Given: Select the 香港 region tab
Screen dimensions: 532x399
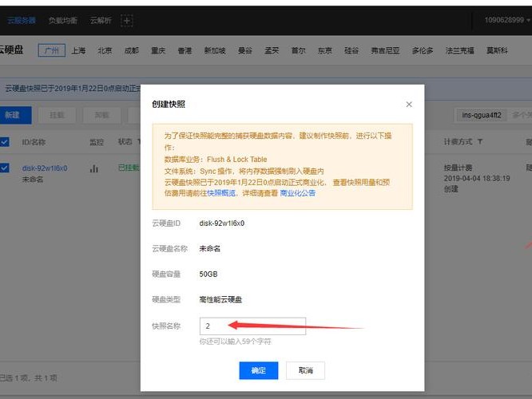Looking at the screenshot, I should point(185,50).
